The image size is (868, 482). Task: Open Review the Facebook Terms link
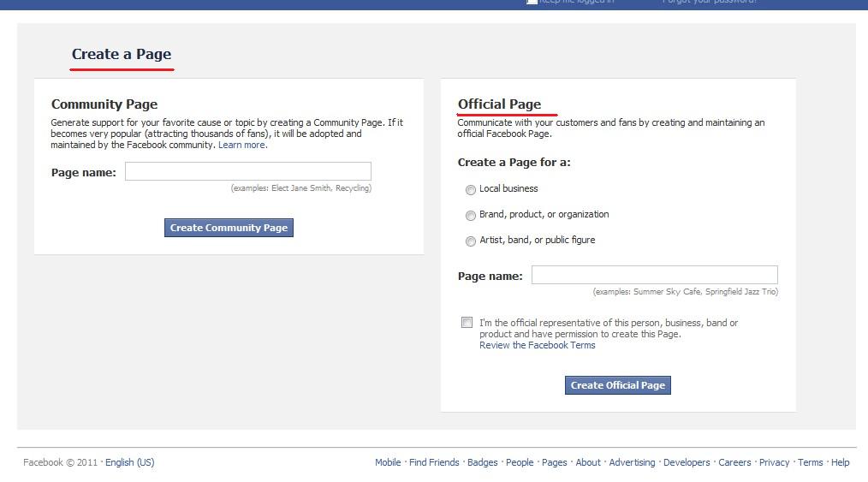[537, 345]
